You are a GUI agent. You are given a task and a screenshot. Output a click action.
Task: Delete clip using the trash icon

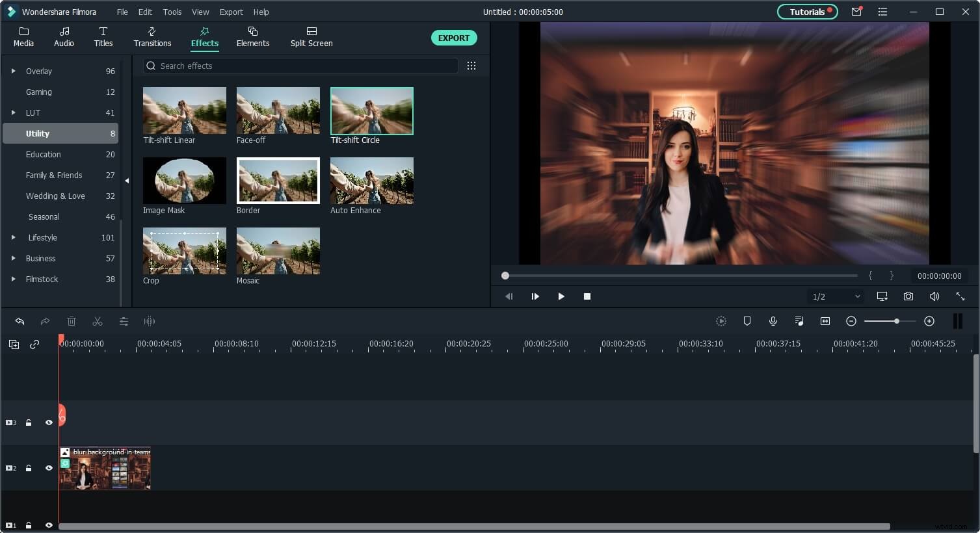(72, 321)
